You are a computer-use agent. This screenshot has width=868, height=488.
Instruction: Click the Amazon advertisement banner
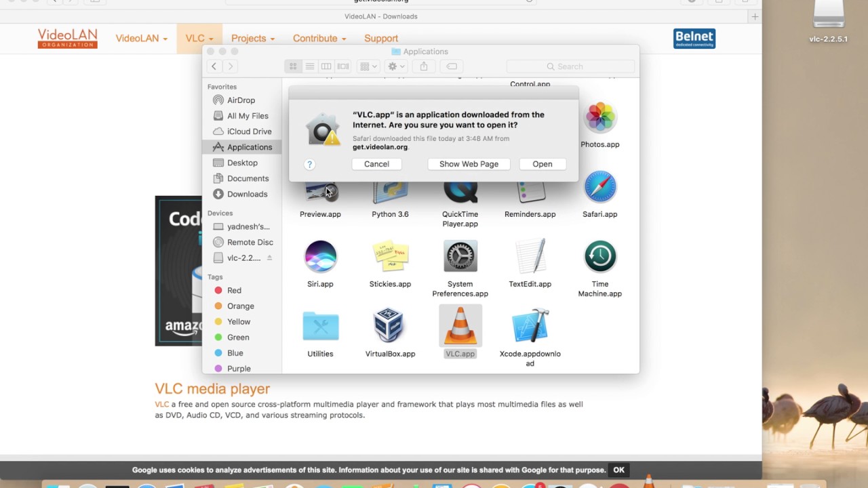178,271
